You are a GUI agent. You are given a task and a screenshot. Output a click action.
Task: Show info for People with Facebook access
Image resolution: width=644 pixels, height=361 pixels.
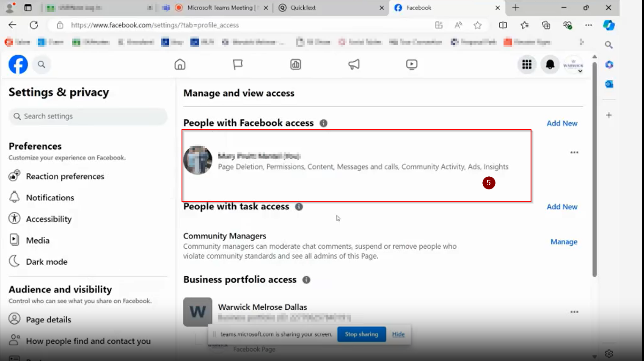coord(323,123)
